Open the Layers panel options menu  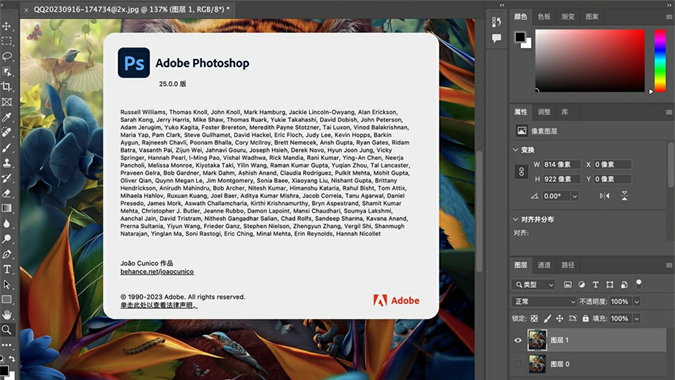(669, 265)
